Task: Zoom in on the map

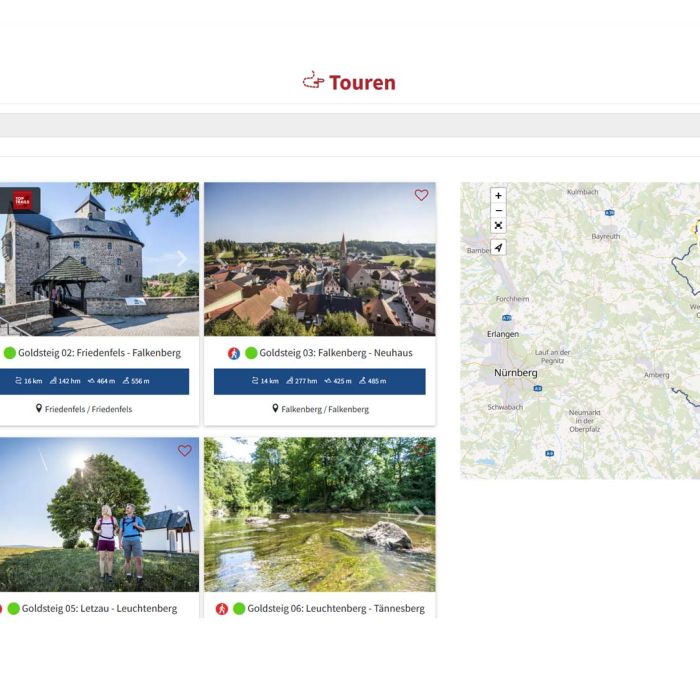Action: (x=498, y=196)
